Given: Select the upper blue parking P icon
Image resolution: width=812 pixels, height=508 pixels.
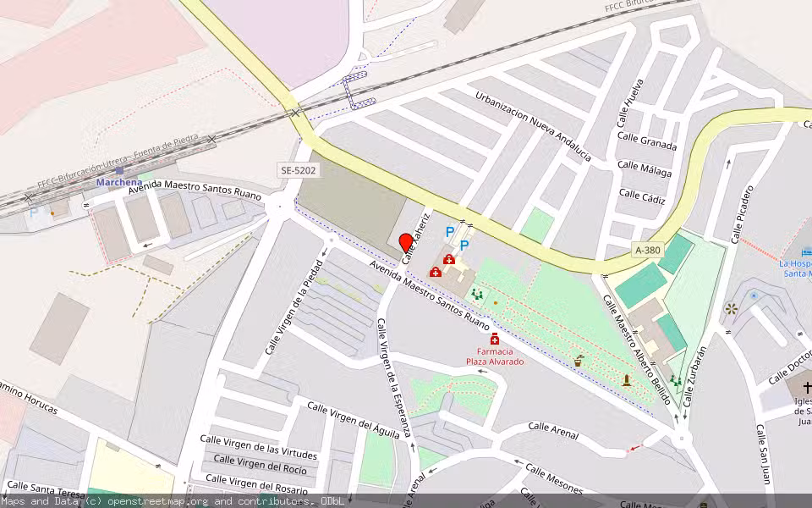Looking at the screenshot, I should click(448, 231).
